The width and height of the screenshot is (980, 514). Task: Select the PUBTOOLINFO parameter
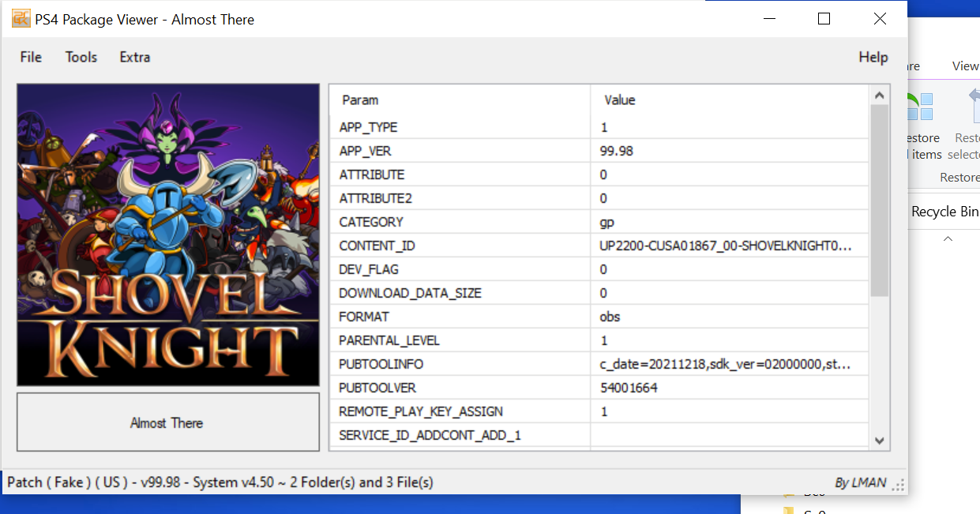381,364
